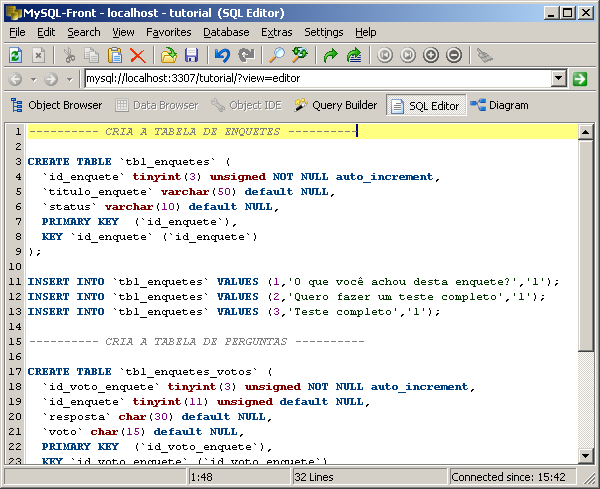
Task: Click the Open file folder icon
Action: [168, 55]
